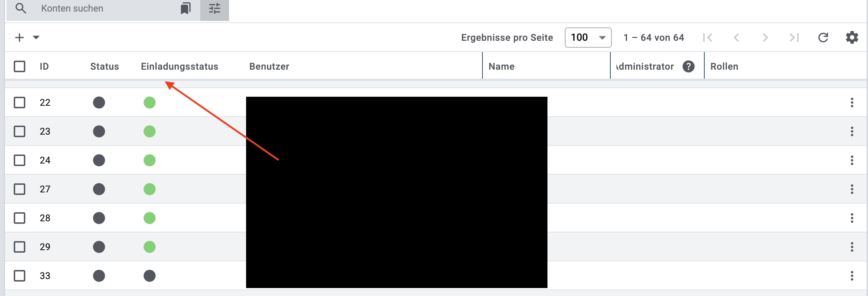Go to the first page

708,38
